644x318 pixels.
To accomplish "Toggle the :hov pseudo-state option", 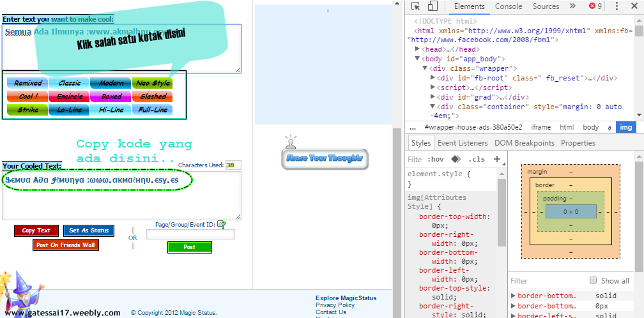I will (436, 159).
